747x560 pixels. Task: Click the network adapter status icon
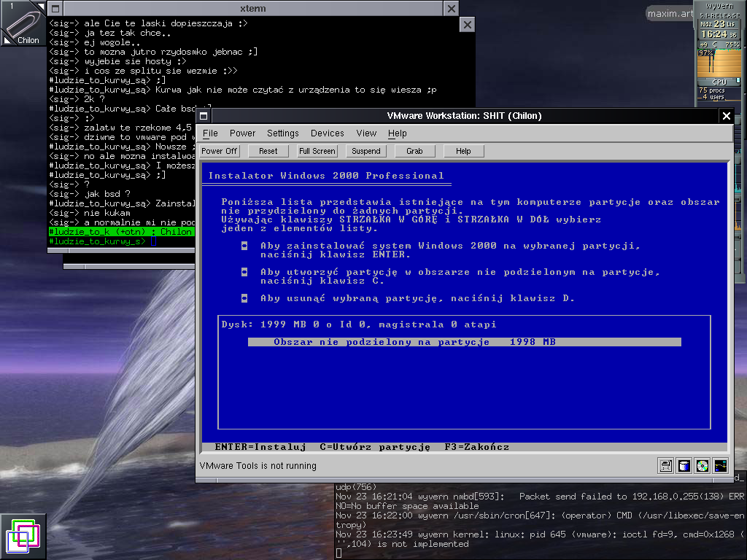coord(720,465)
